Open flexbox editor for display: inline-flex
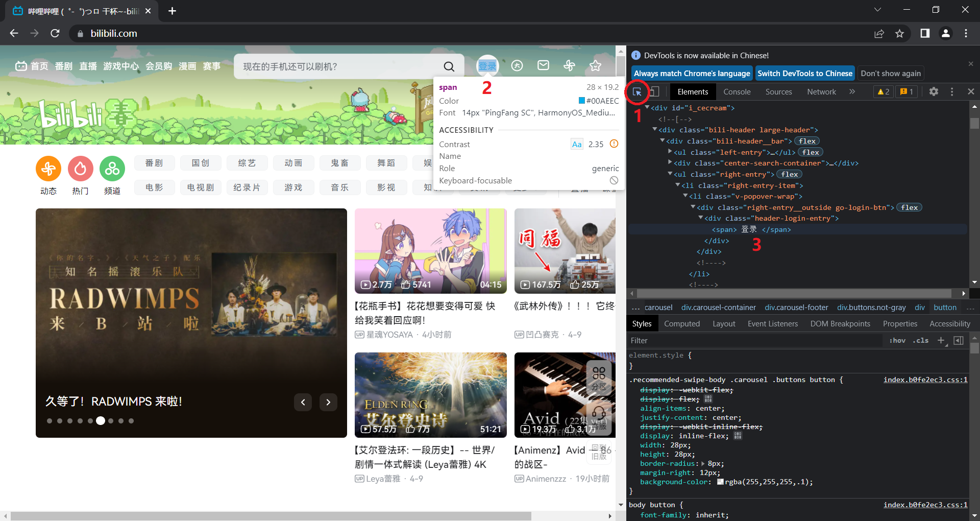The image size is (980, 521). pos(738,436)
